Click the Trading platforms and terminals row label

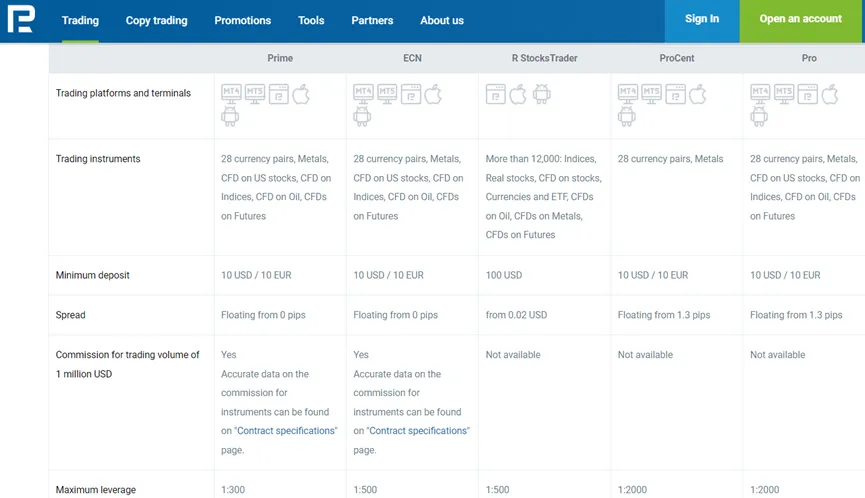click(x=123, y=93)
